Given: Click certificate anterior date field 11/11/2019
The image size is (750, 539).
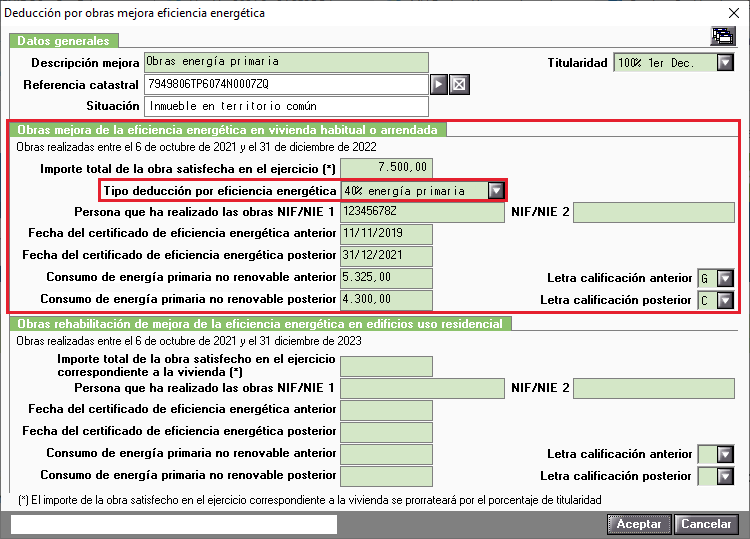Looking at the screenshot, I should [x=386, y=234].
